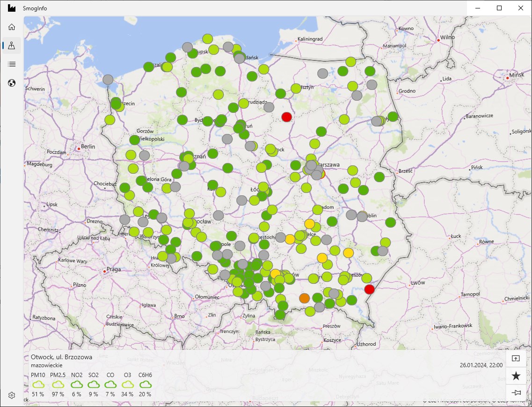Click the SO2 cloud icon
Image resolution: width=532 pixels, height=407 pixels.
point(94,384)
